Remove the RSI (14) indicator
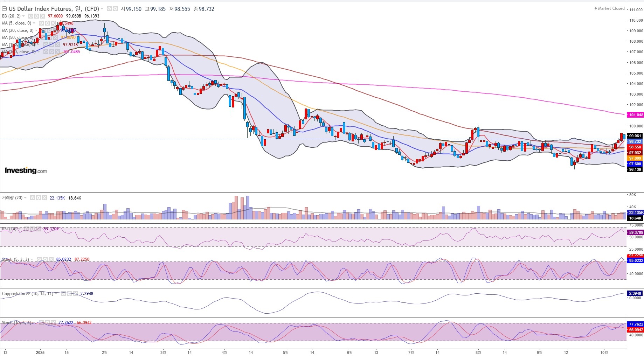This screenshot has height=356, width=644. 38,229
